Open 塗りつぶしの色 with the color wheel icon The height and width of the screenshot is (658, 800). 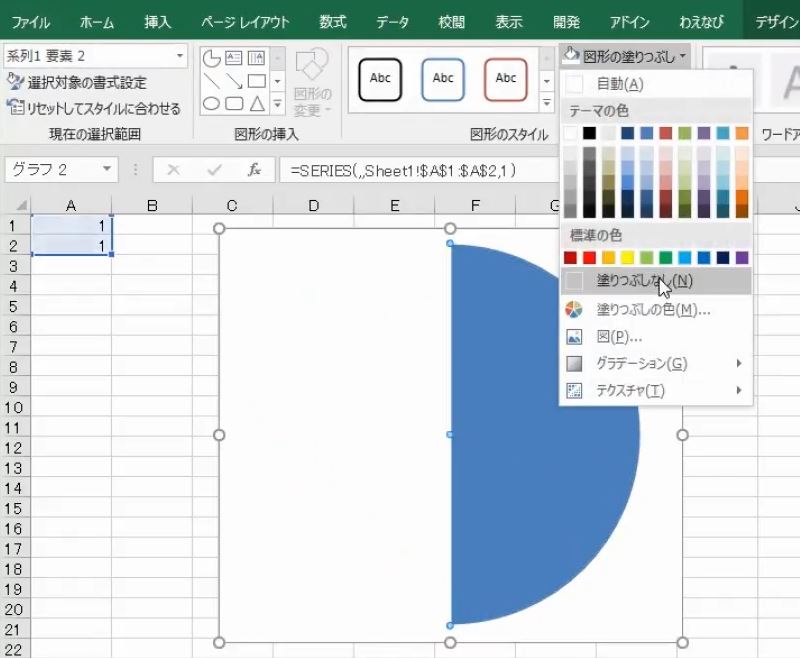coord(635,309)
